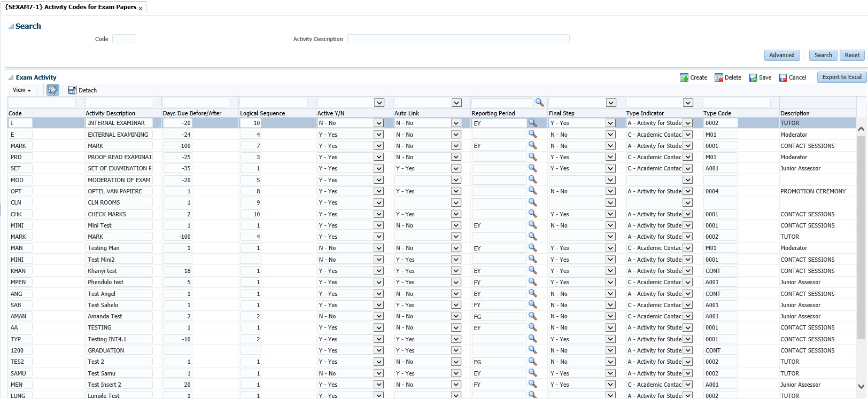Toggle the Query By Example icon
This screenshot has width=868, height=399.
click(52, 90)
